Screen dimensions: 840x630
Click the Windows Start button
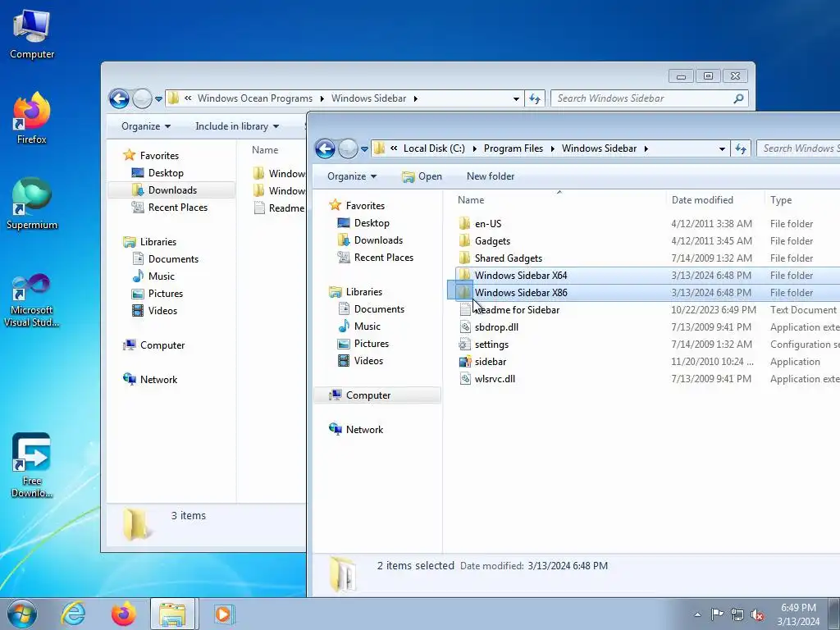click(x=22, y=614)
